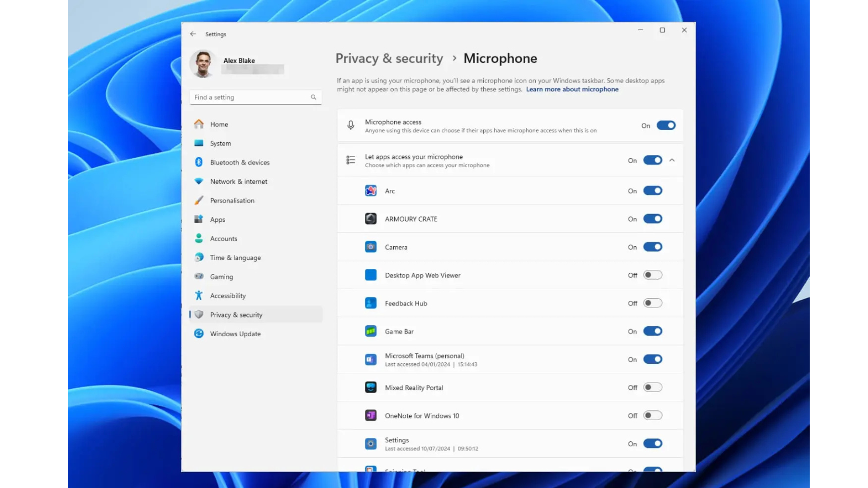Open Accessibility settings page
Viewport: 868px width, 488px height.
228,296
